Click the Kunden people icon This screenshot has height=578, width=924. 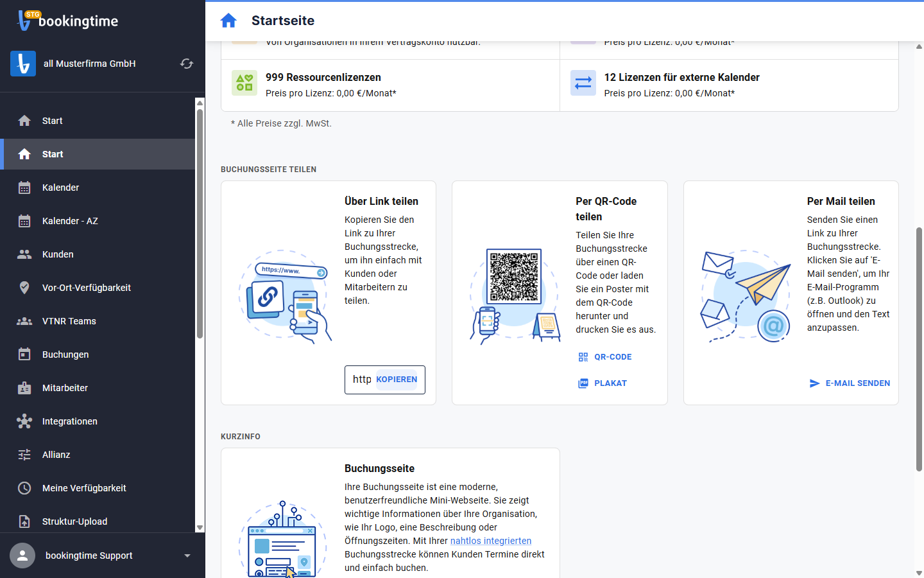pyautogui.click(x=24, y=254)
